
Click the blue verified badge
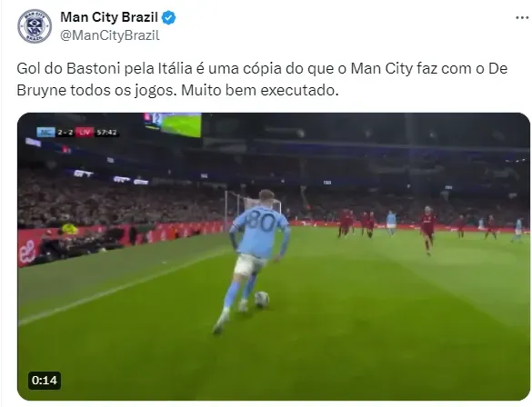pos(168,17)
